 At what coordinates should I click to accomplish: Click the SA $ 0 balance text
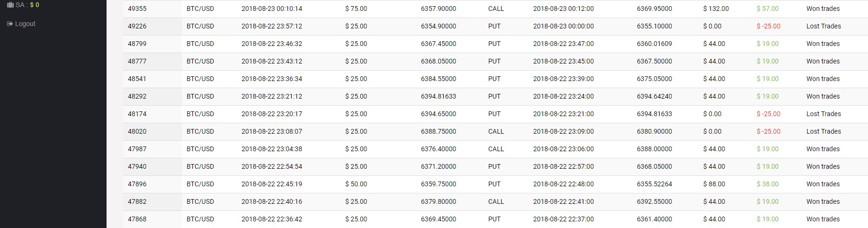pyautogui.click(x=27, y=5)
